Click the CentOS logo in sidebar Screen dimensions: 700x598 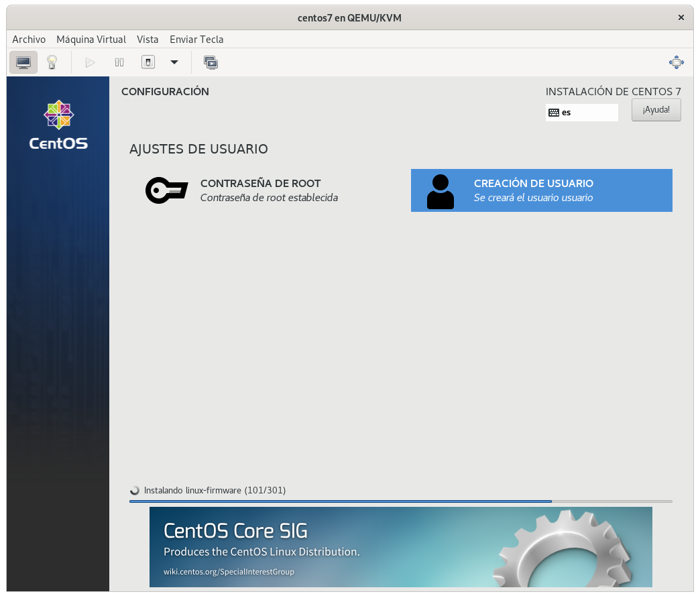[58, 125]
